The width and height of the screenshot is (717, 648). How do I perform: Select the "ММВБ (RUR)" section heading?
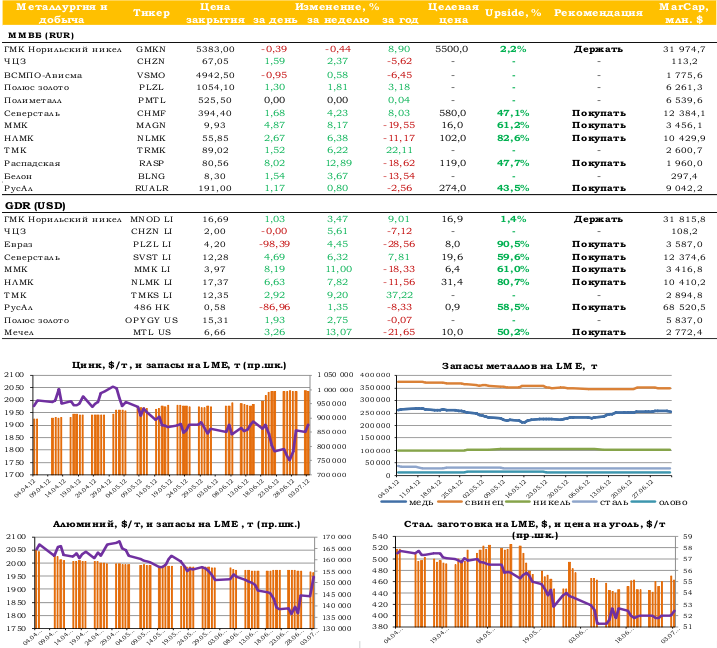[41, 35]
